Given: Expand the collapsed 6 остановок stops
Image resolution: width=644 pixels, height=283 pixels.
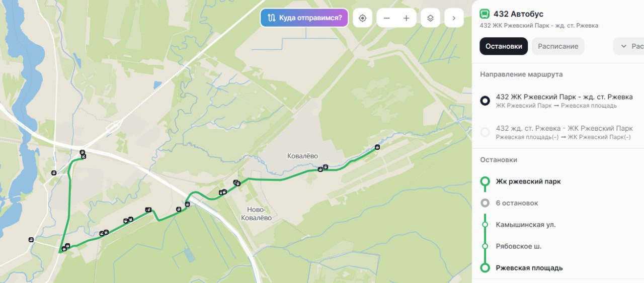Looking at the screenshot, I should click(517, 203).
